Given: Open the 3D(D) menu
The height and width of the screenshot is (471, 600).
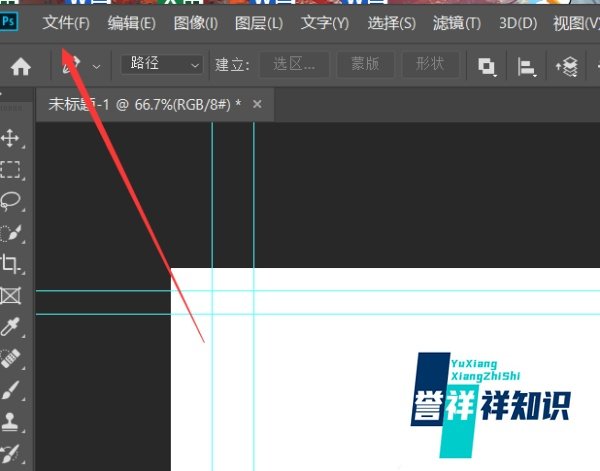Looking at the screenshot, I should click(518, 23).
